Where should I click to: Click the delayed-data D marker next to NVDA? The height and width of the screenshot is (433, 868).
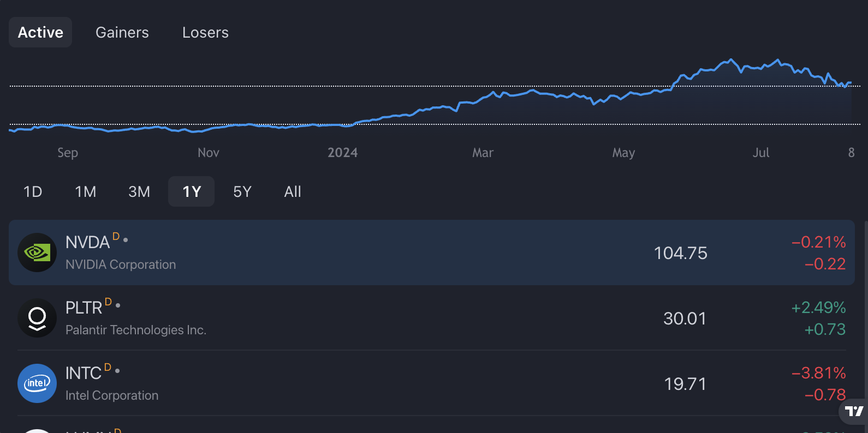tap(116, 236)
